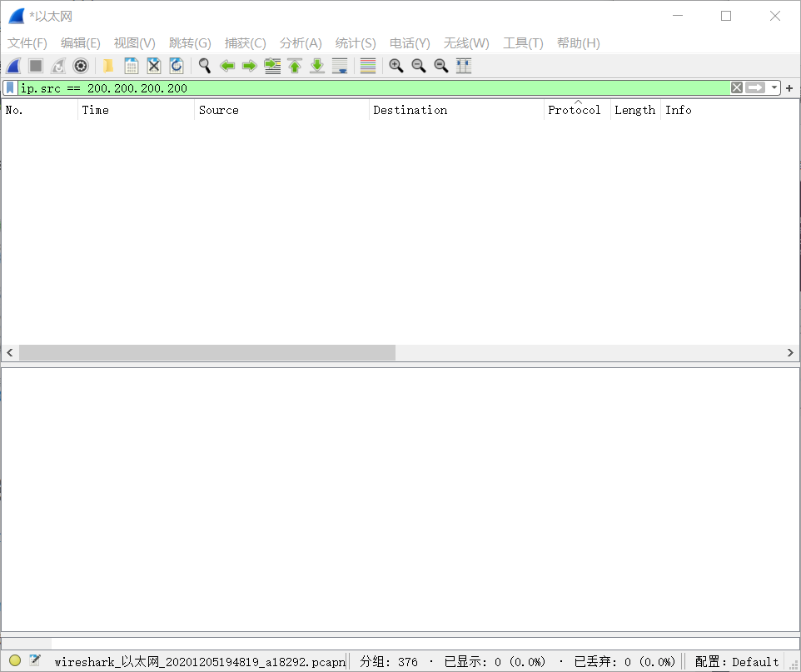The height and width of the screenshot is (672, 801).
Task: Open the 视图(V) menu
Action: 134,43
